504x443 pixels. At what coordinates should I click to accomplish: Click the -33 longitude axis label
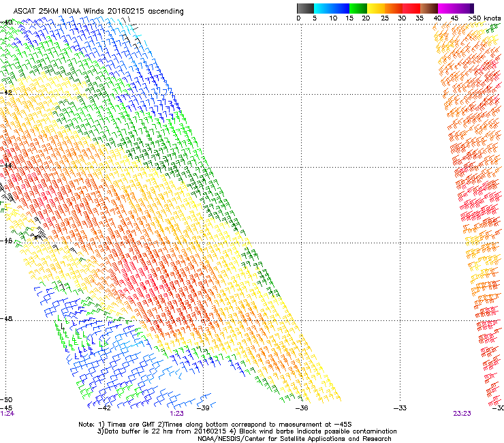pos(400,408)
